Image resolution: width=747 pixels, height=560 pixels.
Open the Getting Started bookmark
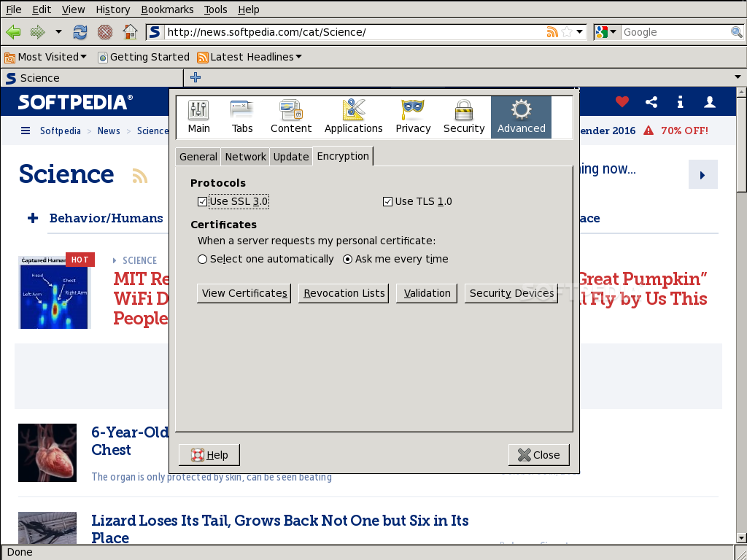click(x=144, y=57)
